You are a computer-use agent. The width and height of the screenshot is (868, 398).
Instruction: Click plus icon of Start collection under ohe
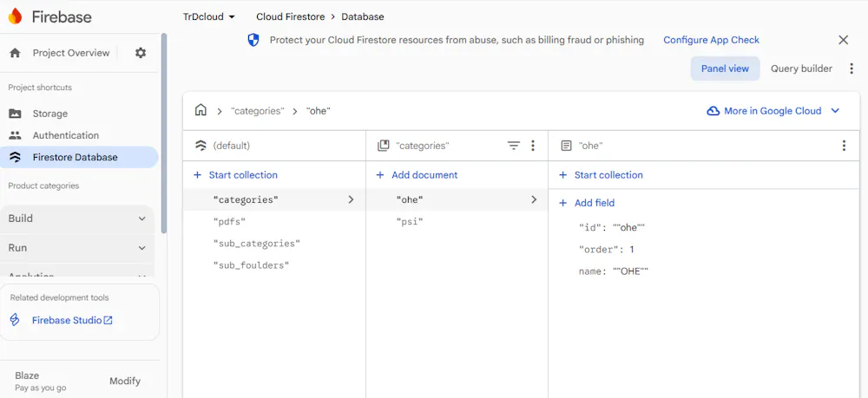click(x=563, y=175)
